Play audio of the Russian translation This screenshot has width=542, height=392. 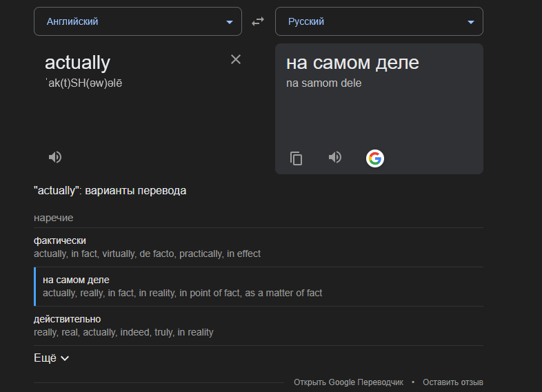point(335,157)
